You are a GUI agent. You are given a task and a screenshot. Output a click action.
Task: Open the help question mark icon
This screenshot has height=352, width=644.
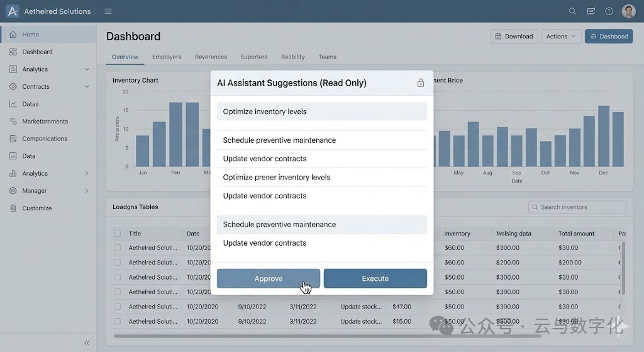click(609, 11)
